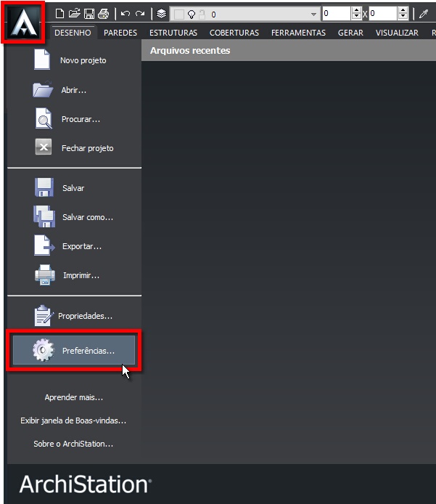
Task: Expand the layer dropdown arrow
Action: 313,14
